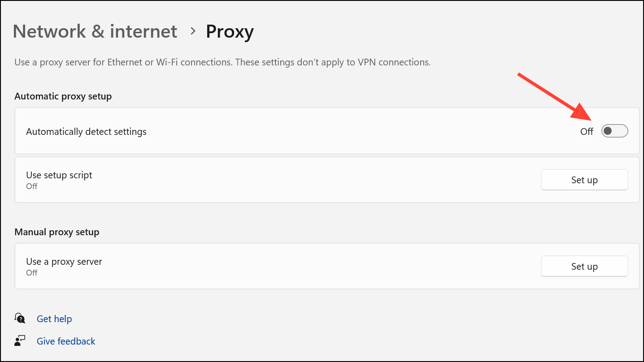Click the Use a proxy server label
Image resolution: width=644 pixels, height=362 pixels.
(64, 262)
